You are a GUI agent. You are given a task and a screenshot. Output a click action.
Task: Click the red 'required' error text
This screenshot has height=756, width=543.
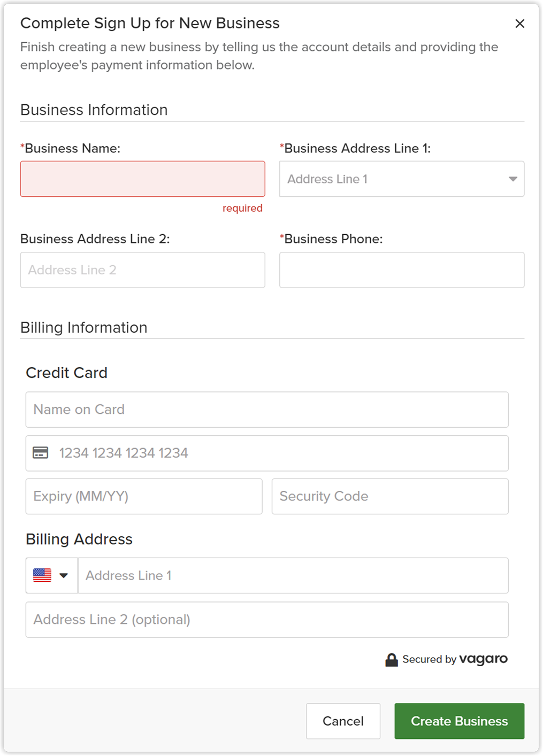pyautogui.click(x=242, y=208)
